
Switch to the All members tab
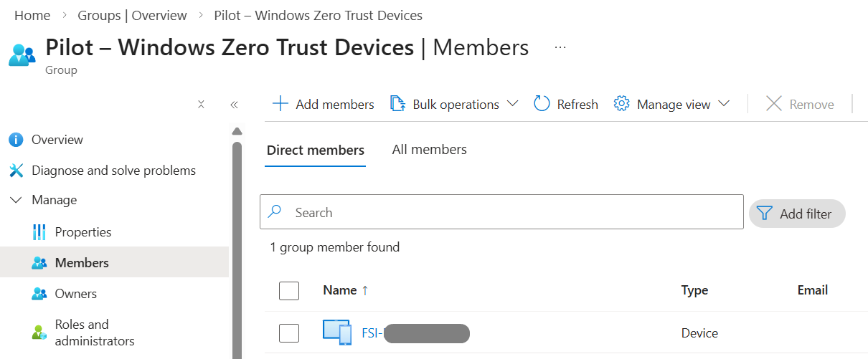(429, 150)
